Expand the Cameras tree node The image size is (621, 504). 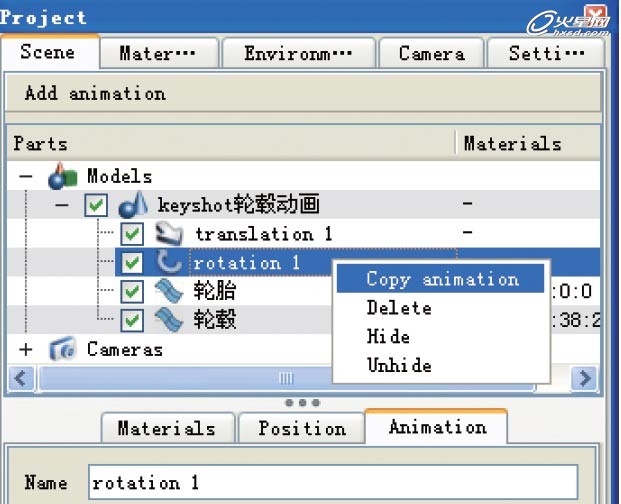[26, 349]
